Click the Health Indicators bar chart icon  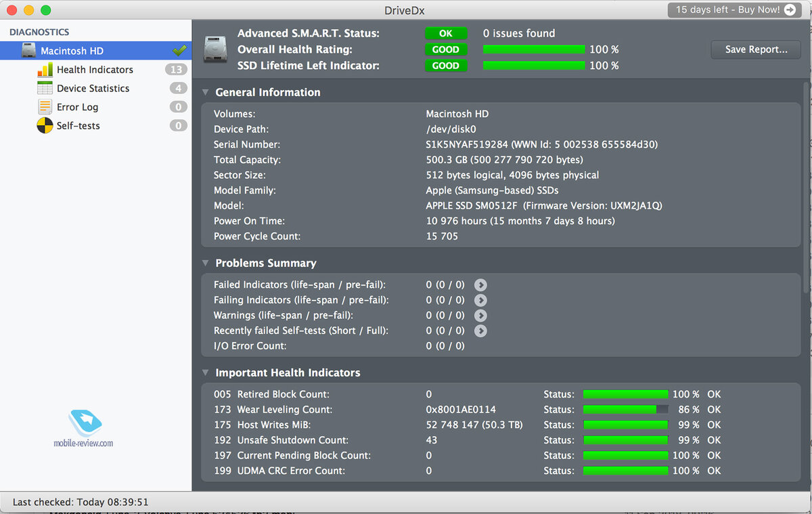tap(45, 70)
